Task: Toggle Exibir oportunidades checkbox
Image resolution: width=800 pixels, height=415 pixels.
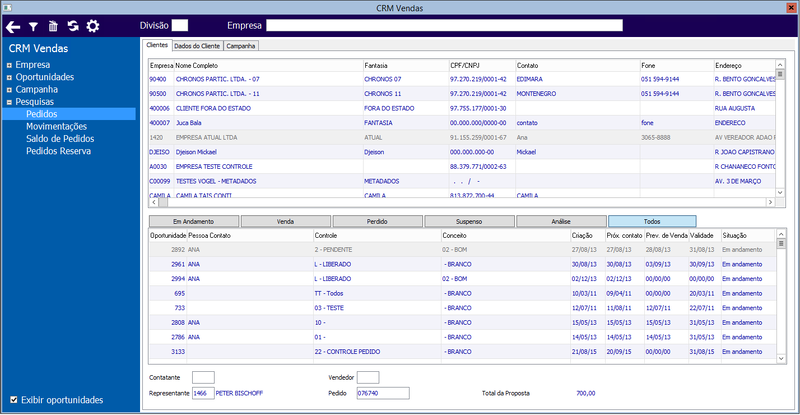Action: pos(14,400)
